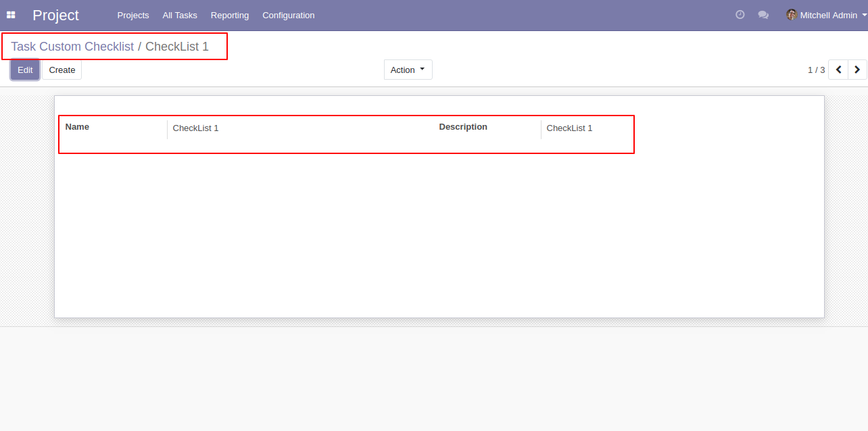Click the Description field label
868x431 pixels.
pos(463,126)
